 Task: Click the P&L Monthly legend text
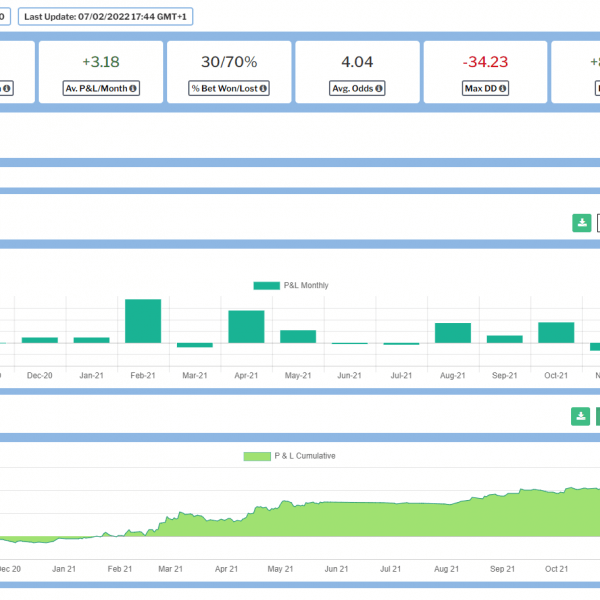pos(306,285)
